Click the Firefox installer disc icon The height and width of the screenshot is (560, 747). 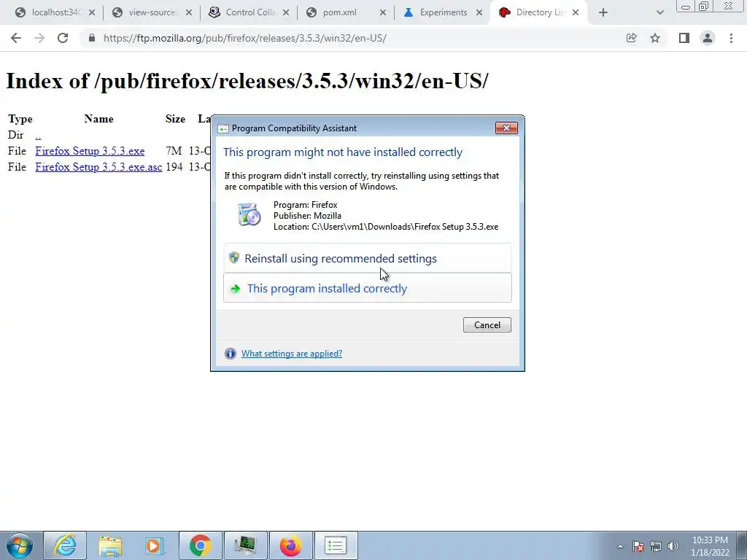[249, 214]
